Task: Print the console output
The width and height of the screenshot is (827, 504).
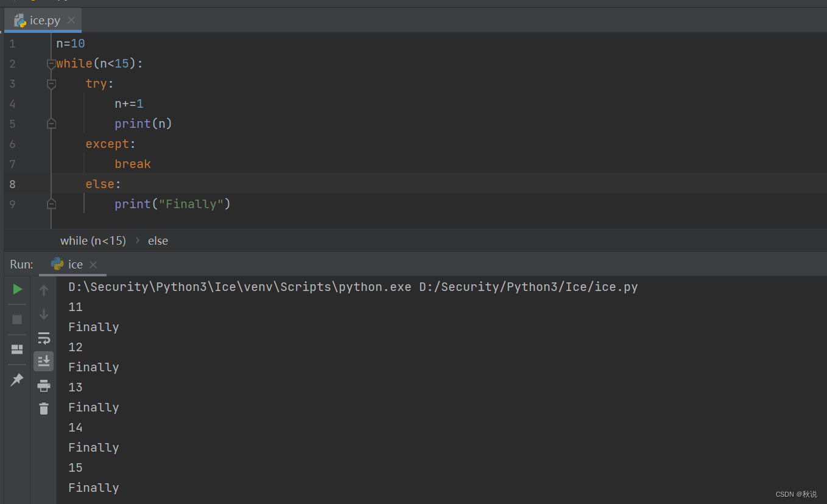Action: tap(44, 385)
